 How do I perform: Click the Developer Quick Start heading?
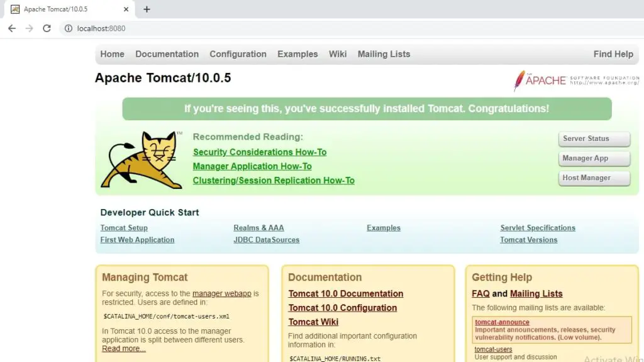[x=150, y=213]
